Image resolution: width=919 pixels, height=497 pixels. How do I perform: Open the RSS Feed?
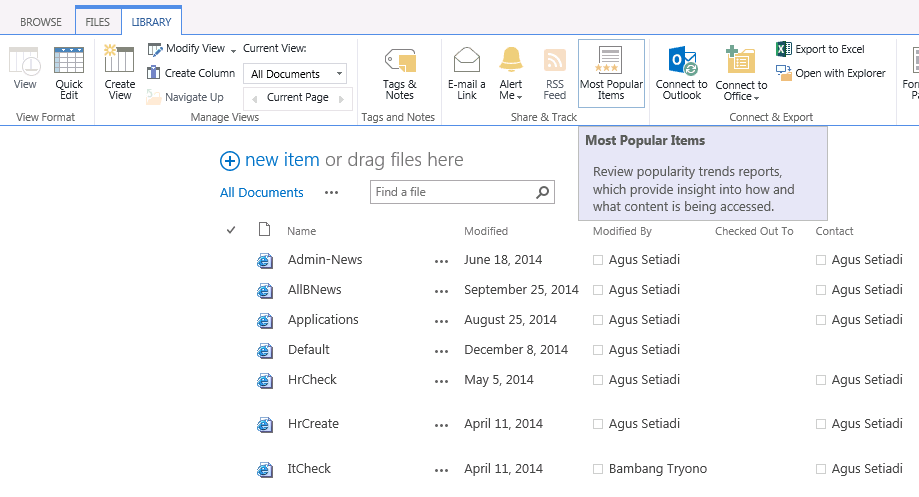point(555,74)
